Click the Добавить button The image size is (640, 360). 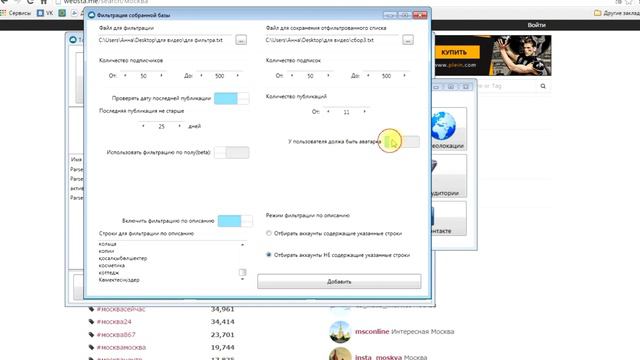pos(339,282)
